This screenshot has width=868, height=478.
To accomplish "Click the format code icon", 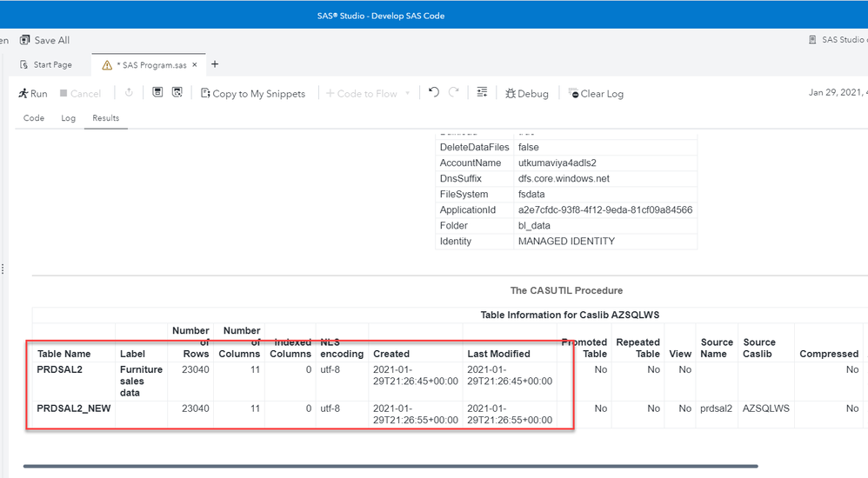I will (x=482, y=92).
